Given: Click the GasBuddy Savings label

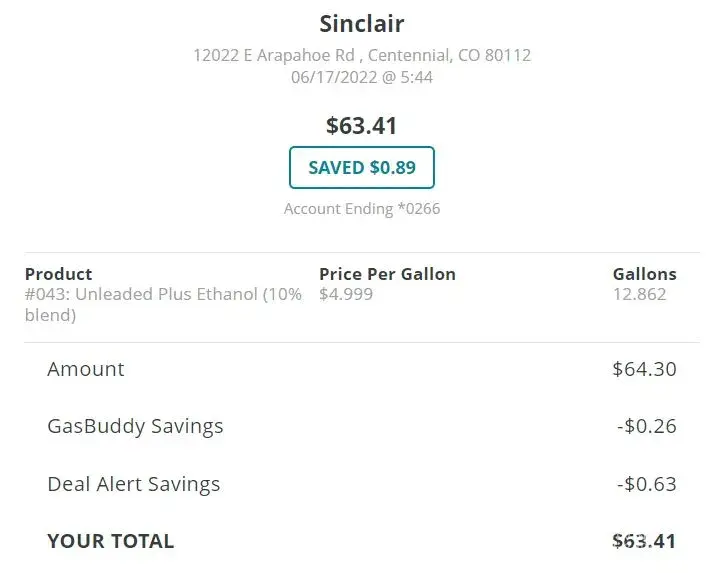Looking at the screenshot, I should (135, 426).
